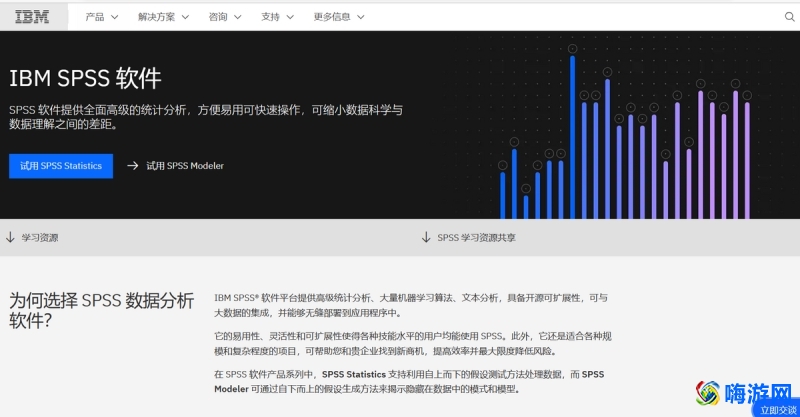The image size is (800, 417).
Task: Click the IBM SPSS 软件 heading
Action: (85, 78)
